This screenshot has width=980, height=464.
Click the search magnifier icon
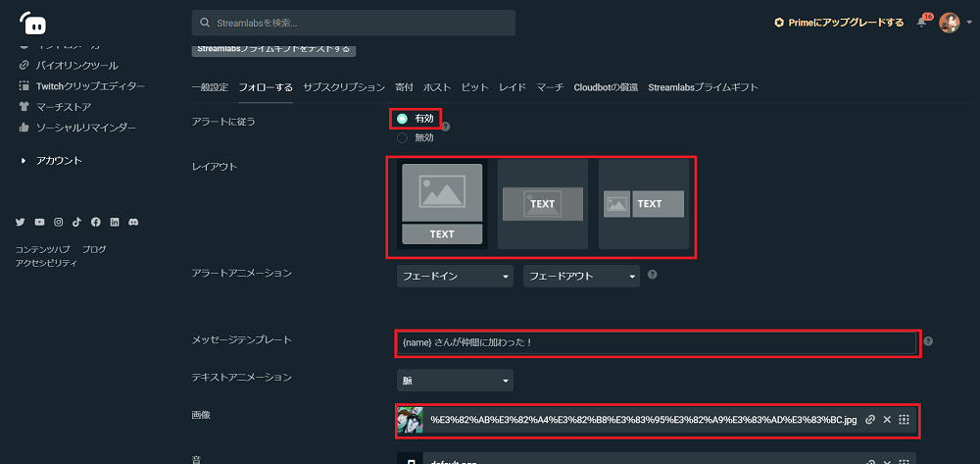(x=205, y=24)
